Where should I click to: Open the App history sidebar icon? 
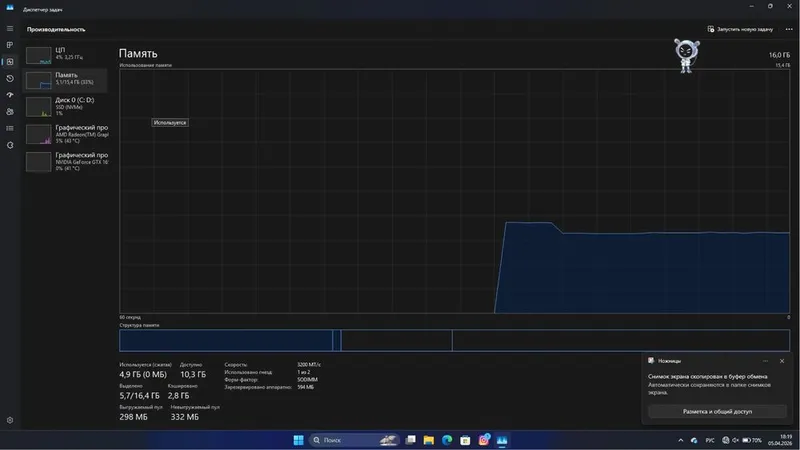click(10, 79)
